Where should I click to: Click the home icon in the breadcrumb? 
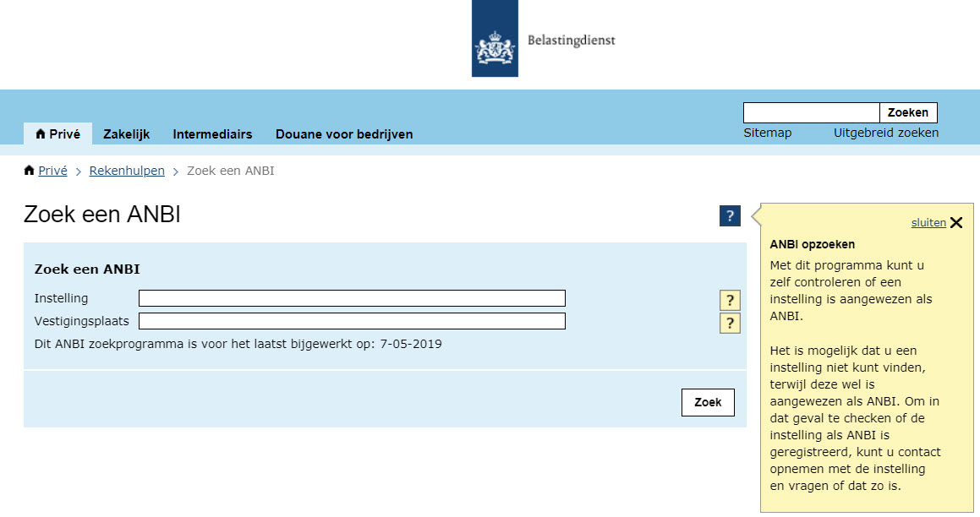[x=29, y=171]
